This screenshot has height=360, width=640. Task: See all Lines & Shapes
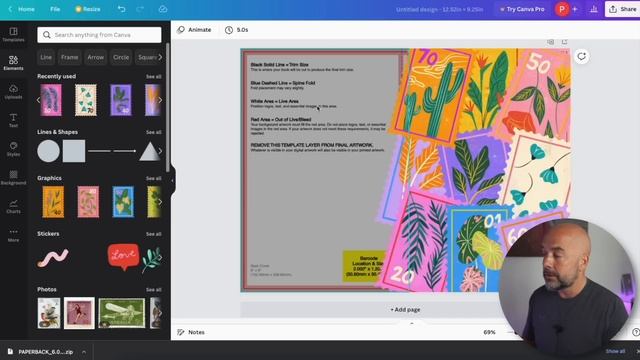tap(153, 132)
